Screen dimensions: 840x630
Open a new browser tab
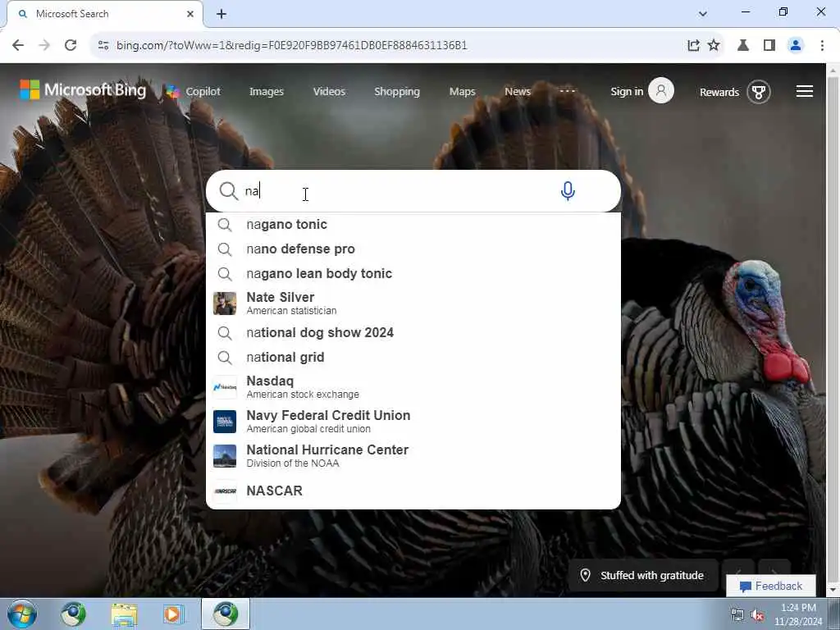click(x=221, y=14)
